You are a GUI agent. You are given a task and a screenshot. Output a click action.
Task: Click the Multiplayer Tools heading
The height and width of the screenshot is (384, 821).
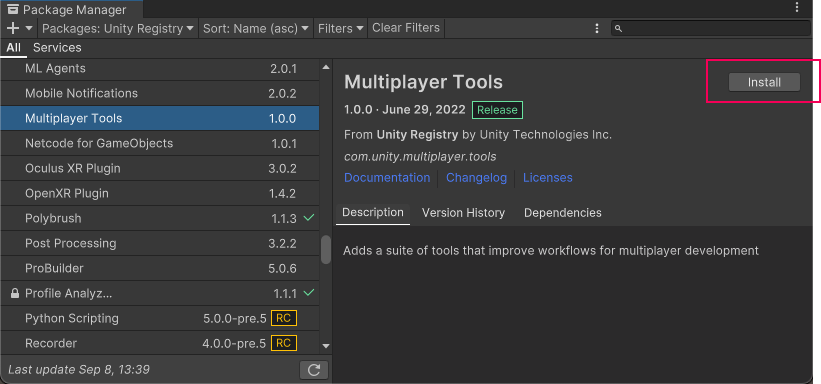[423, 82]
